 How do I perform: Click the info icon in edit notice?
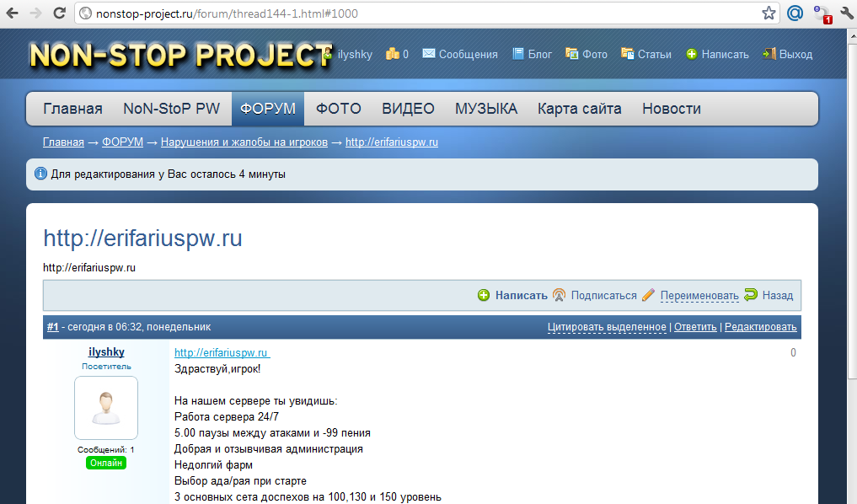pos(41,174)
